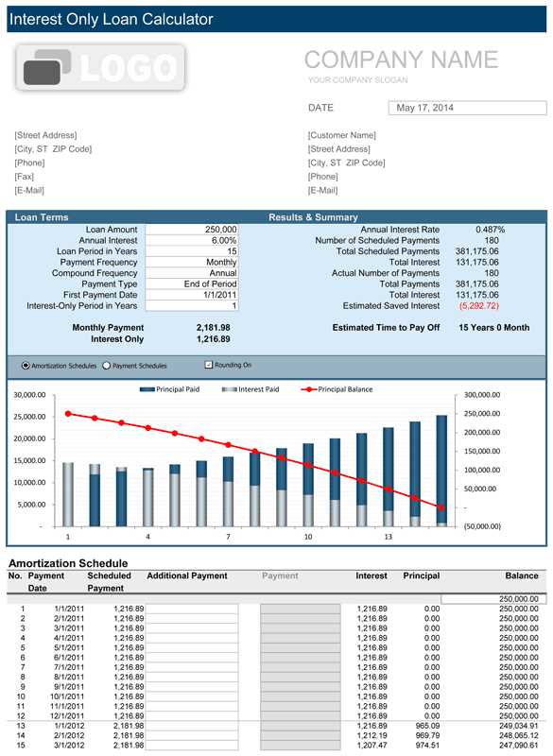This screenshot has width=553, height=756.
Task: Click the Total Scheduled Payments value 381,175.06
Action: [x=476, y=251]
